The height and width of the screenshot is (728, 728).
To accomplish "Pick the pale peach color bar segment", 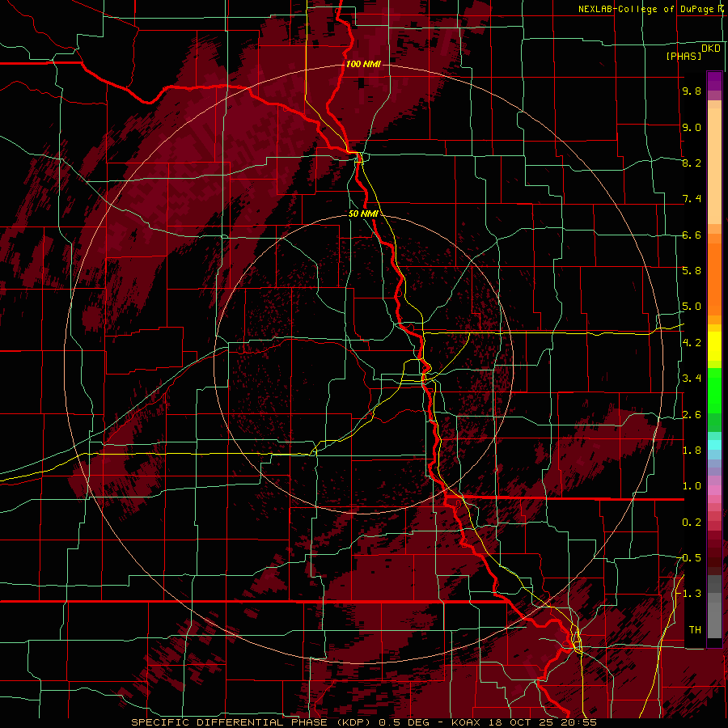I will pyautogui.click(x=714, y=166).
